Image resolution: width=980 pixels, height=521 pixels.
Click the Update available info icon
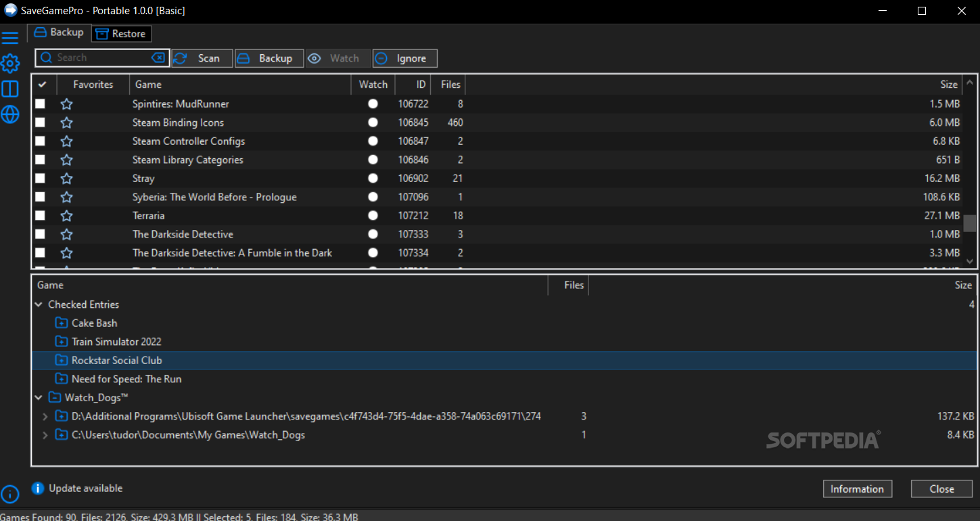coord(38,489)
